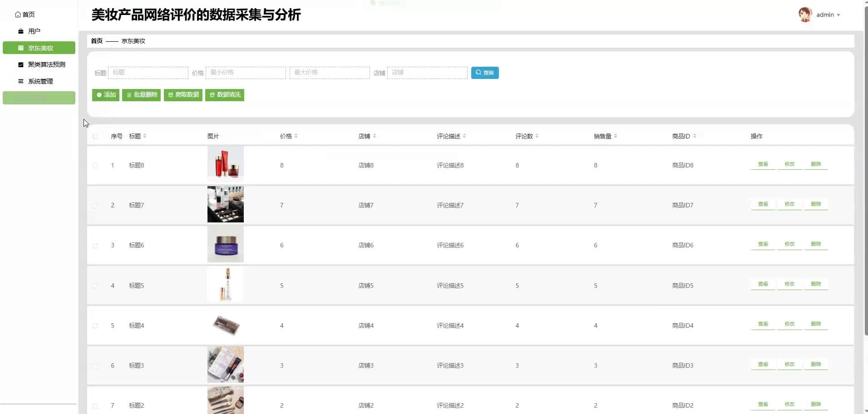Sort table by 商品ID column arrows
Image resolution: width=868 pixels, height=414 pixels.
coord(695,136)
